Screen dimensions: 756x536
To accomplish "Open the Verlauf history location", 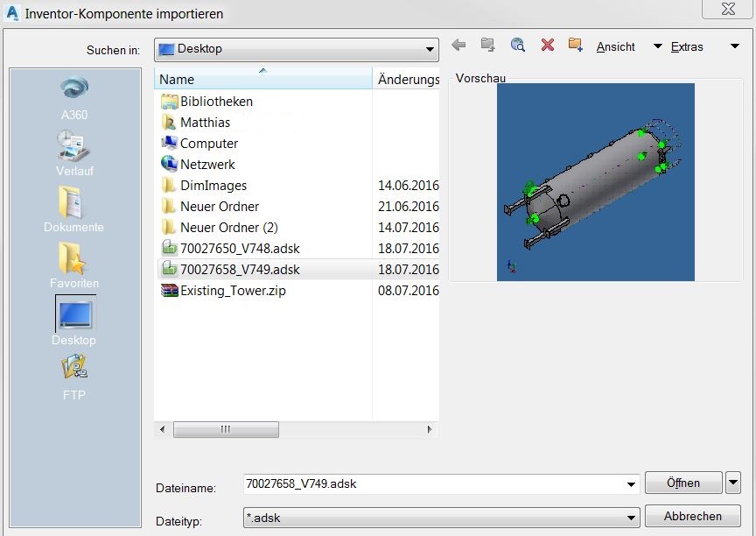I will 74,153.
